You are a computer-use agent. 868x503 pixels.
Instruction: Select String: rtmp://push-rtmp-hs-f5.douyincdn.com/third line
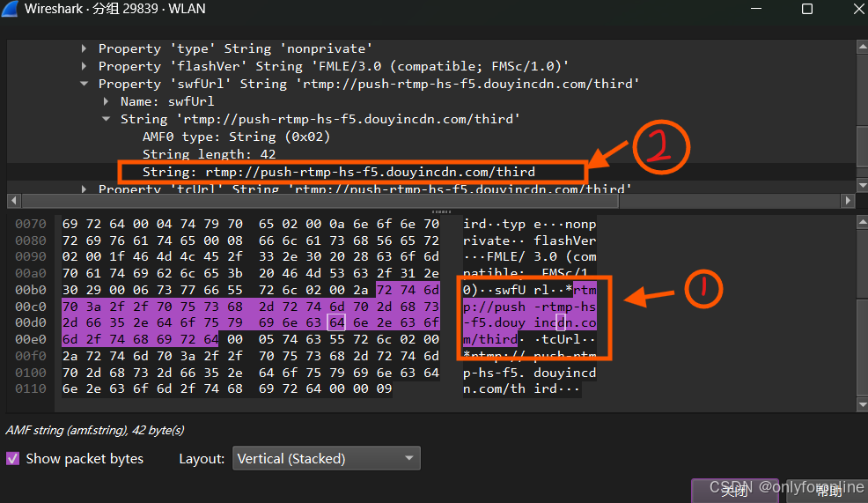click(339, 172)
